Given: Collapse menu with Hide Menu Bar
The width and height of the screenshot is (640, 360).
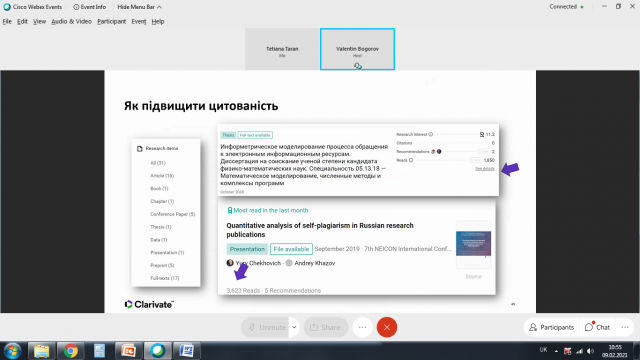Looking at the screenshot, I should pyautogui.click(x=139, y=7).
